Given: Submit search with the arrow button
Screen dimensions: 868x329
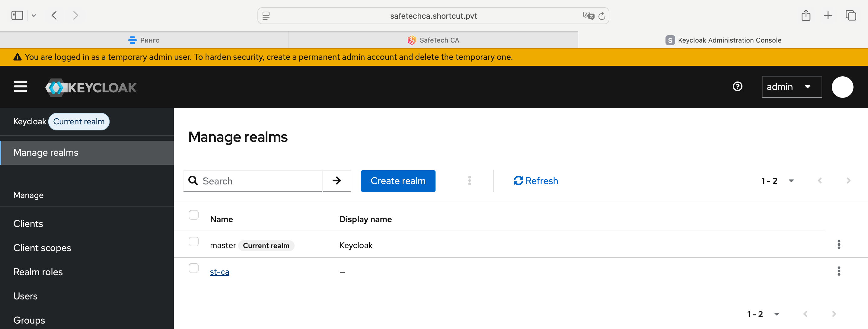Looking at the screenshot, I should pos(337,181).
